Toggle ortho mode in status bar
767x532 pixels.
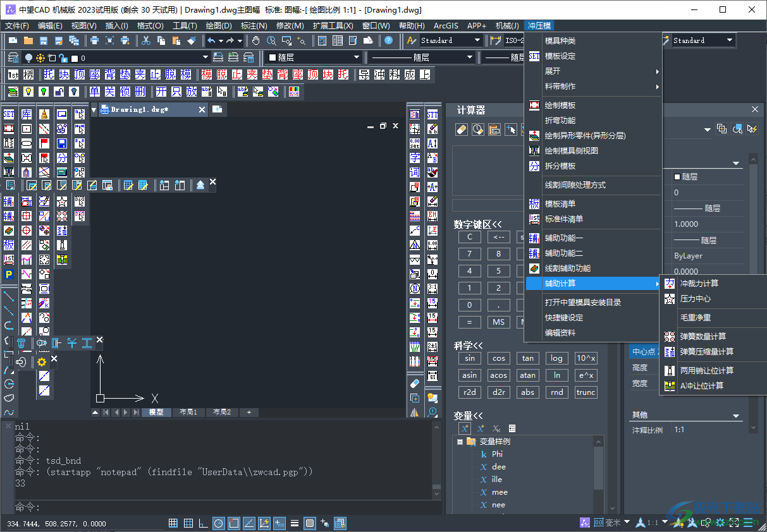[x=203, y=523]
